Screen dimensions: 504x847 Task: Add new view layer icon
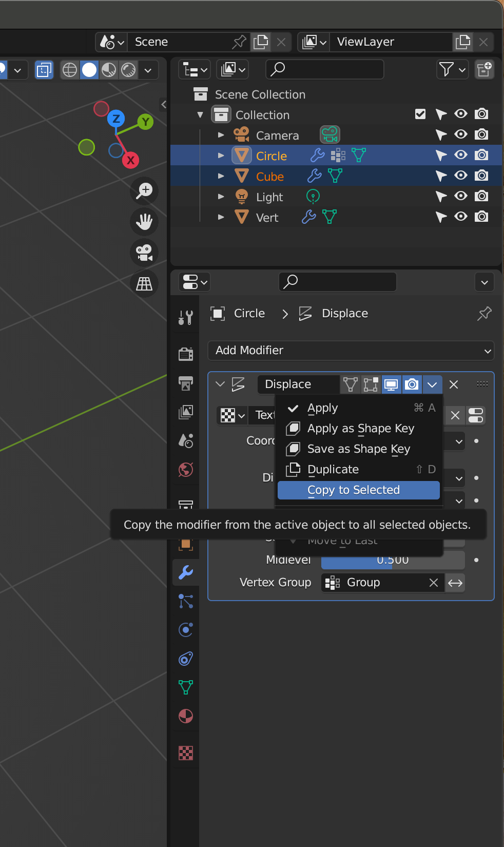pyautogui.click(x=463, y=42)
